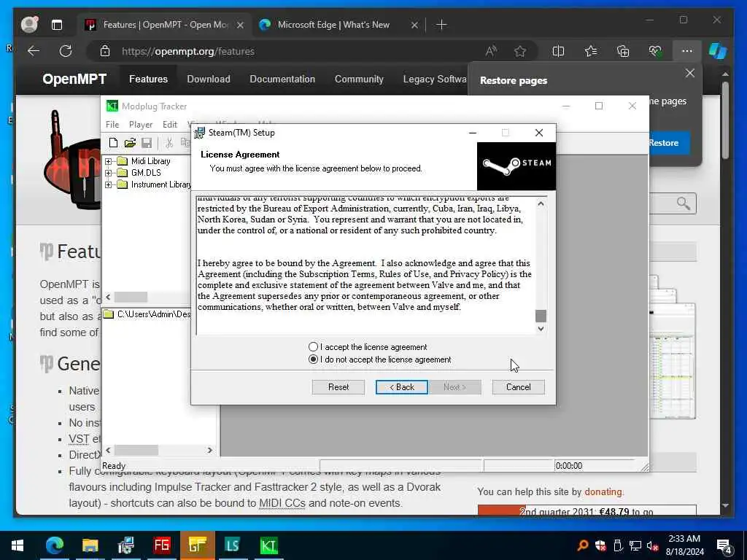Click the Read aloud icon in address bar
Screen dimensions: 747x560
point(491,51)
